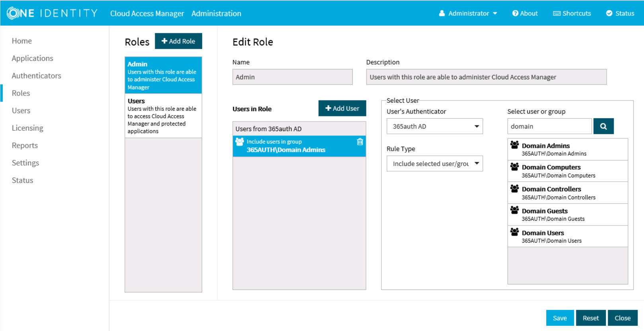Open the Licensing section
The image size is (644, 331).
pos(27,128)
